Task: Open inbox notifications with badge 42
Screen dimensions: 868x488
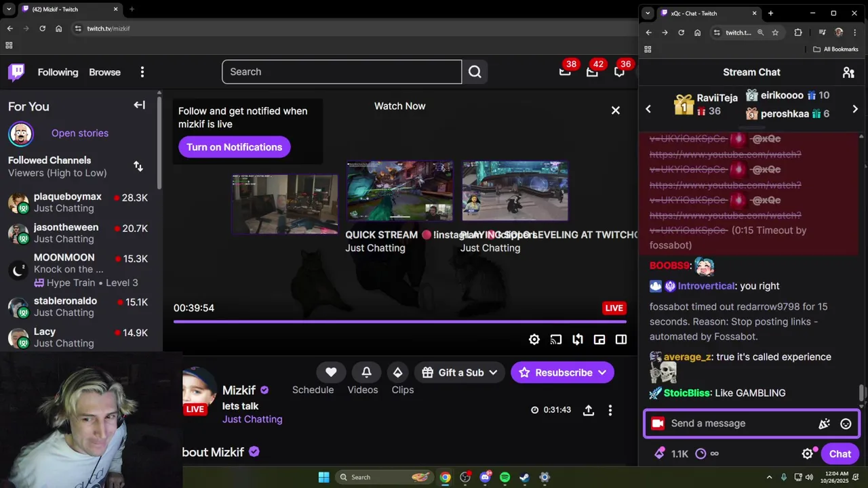Action: (592, 71)
